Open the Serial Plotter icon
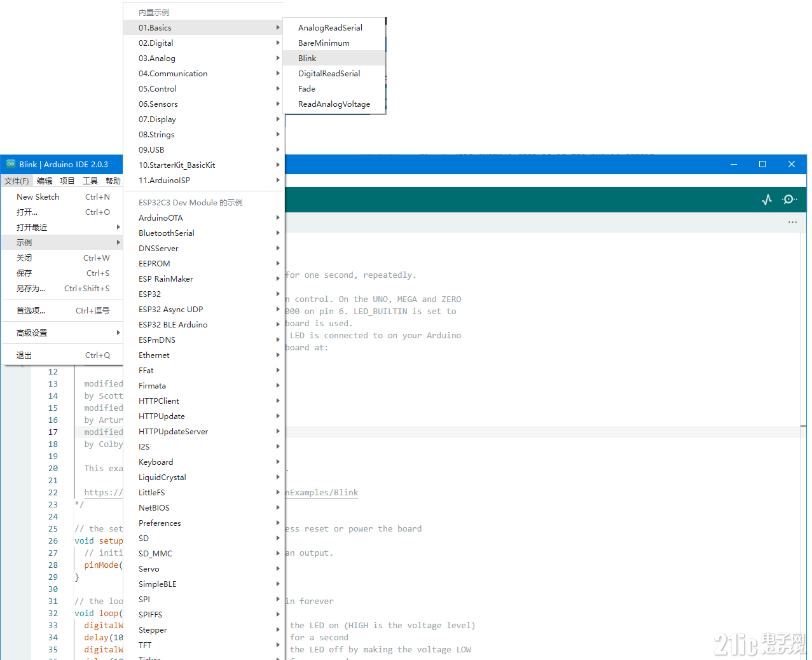The height and width of the screenshot is (660, 812). [767, 200]
